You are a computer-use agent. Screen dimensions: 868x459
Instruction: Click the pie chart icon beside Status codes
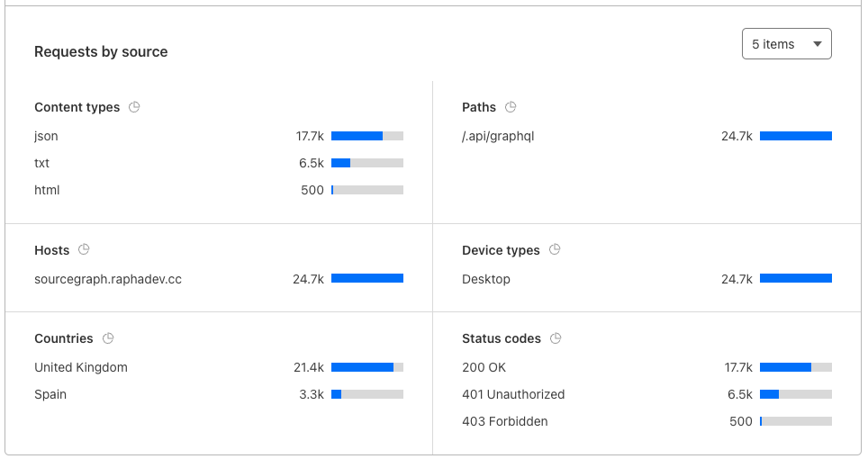coord(556,338)
